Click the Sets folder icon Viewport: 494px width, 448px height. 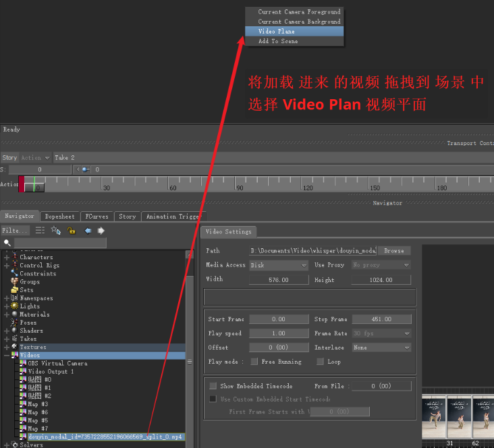(x=14, y=290)
